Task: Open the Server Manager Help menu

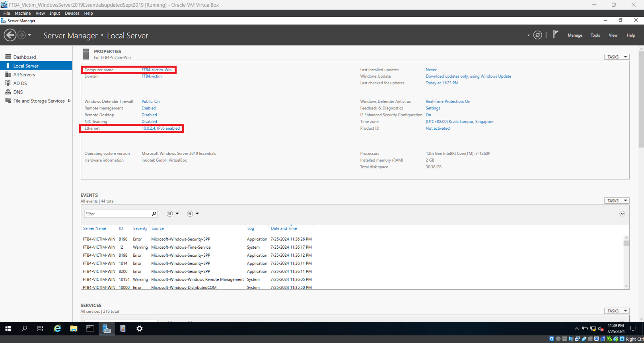Action: (x=631, y=35)
